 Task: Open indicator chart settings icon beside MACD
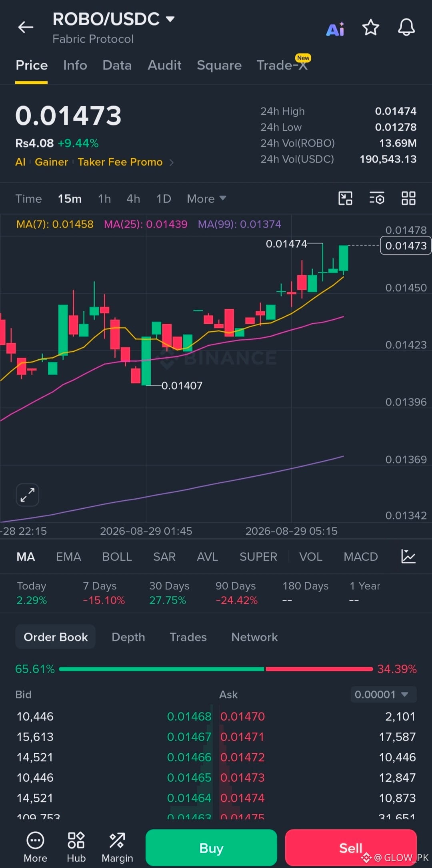(408, 556)
